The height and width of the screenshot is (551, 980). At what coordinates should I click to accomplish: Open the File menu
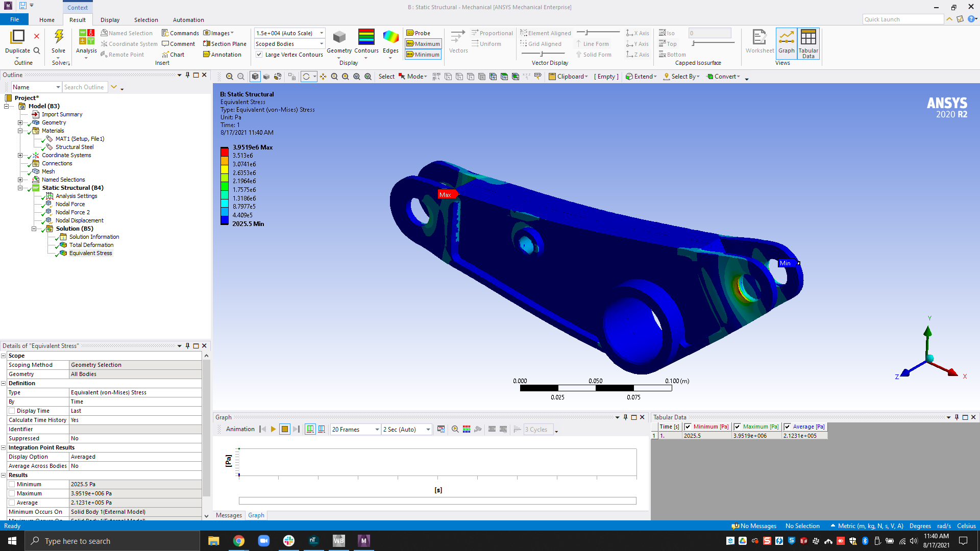(x=14, y=19)
